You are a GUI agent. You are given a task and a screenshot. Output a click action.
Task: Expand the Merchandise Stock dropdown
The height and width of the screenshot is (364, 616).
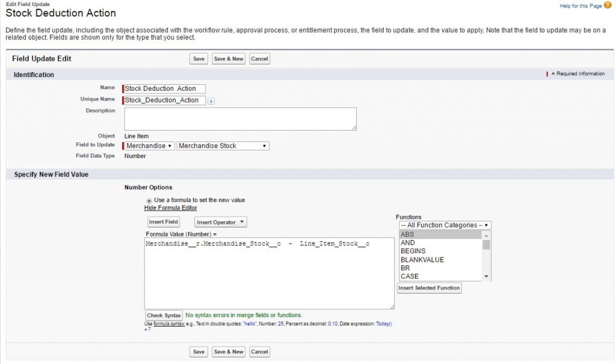223,146
